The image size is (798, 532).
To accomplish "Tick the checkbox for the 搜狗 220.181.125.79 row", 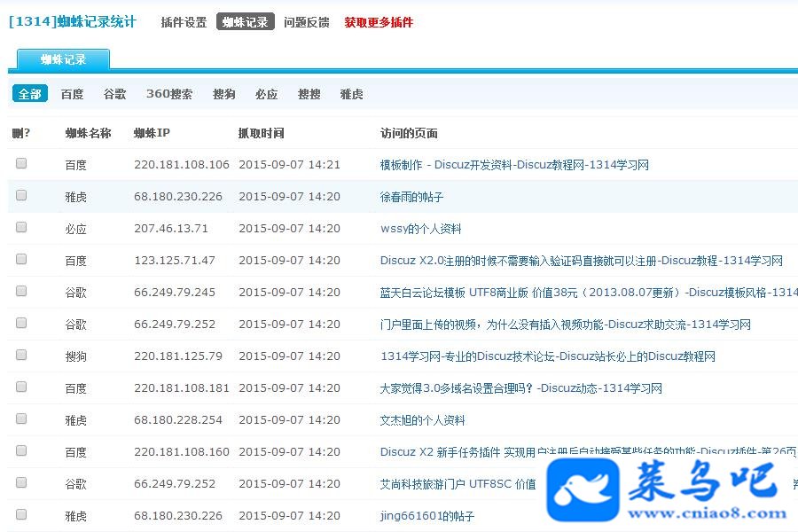I will click(21, 355).
